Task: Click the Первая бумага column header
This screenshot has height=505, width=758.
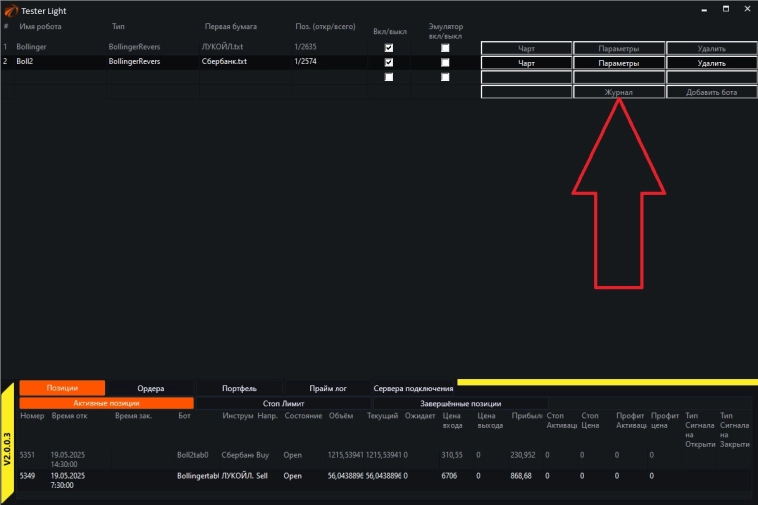Action: [x=231, y=27]
